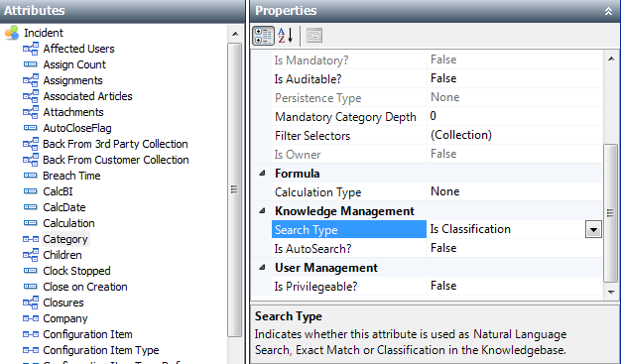
Task: Open the Search Type dropdown arrow
Action: point(593,230)
